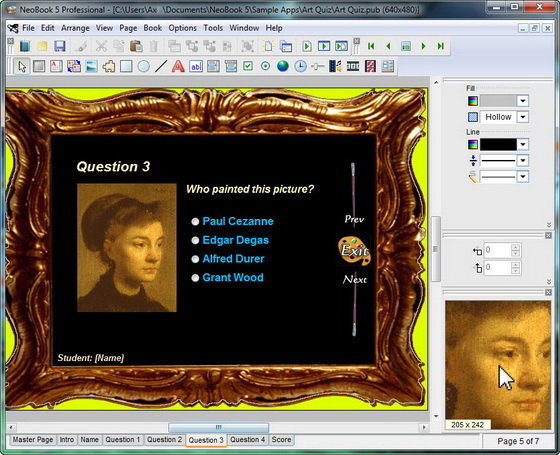Viewport: 560px width, 455px height.
Task: Jump to the last page button
Action: point(441,46)
